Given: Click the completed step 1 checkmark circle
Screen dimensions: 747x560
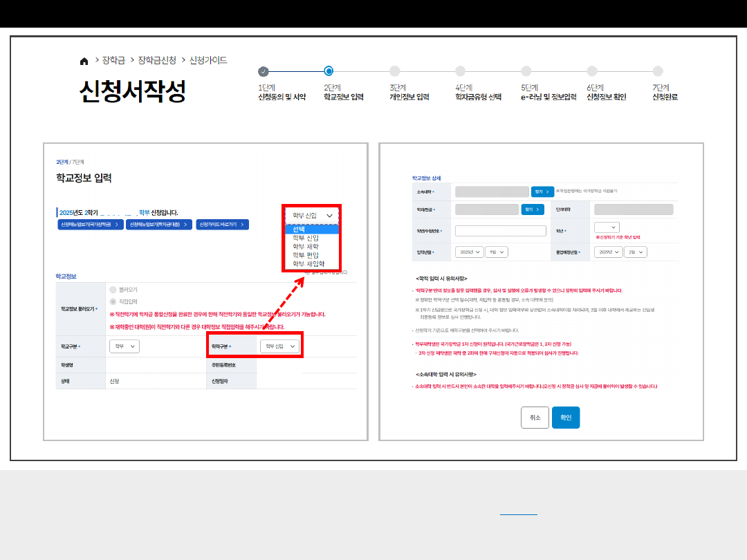Looking at the screenshot, I should click(263, 71).
